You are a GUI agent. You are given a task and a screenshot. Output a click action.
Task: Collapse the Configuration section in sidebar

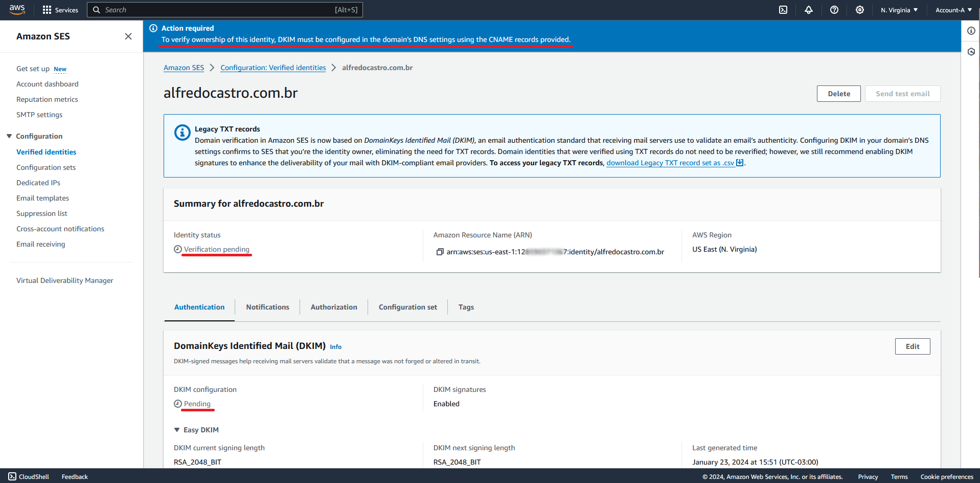point(9,136)
